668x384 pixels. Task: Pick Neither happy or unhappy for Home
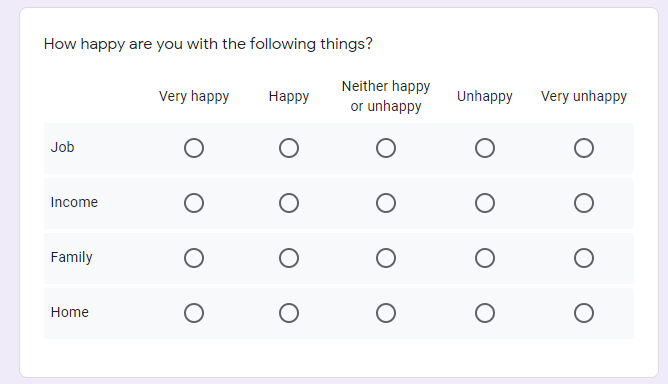(x=386, y=313)
